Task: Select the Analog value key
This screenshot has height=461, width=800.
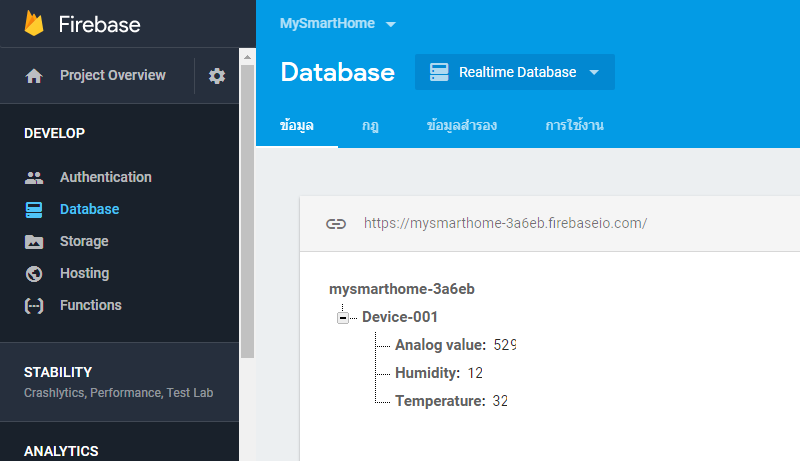Action: tap(440, 345)
